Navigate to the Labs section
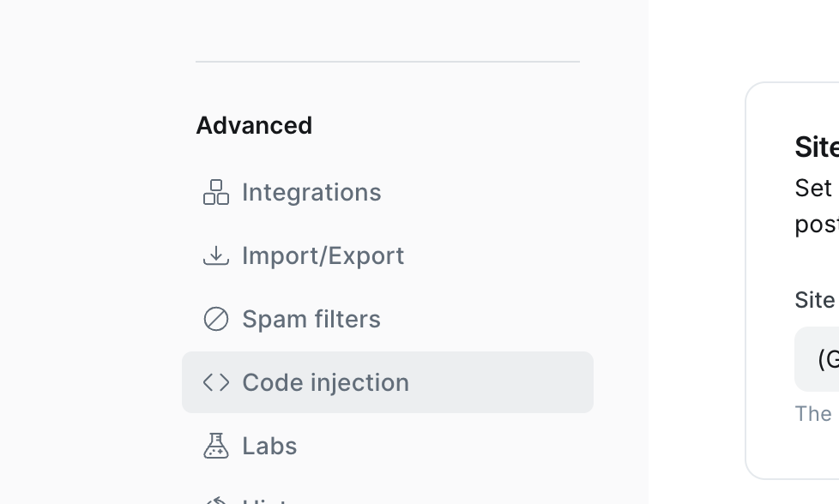Viewport: 839px width, 504px height. tap(269, 446)
